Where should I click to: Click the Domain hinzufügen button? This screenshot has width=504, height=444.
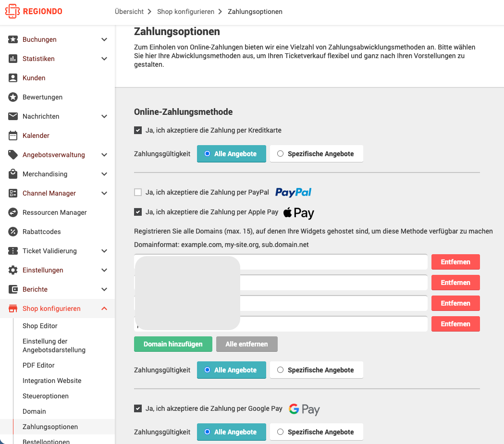coord(173,344)
